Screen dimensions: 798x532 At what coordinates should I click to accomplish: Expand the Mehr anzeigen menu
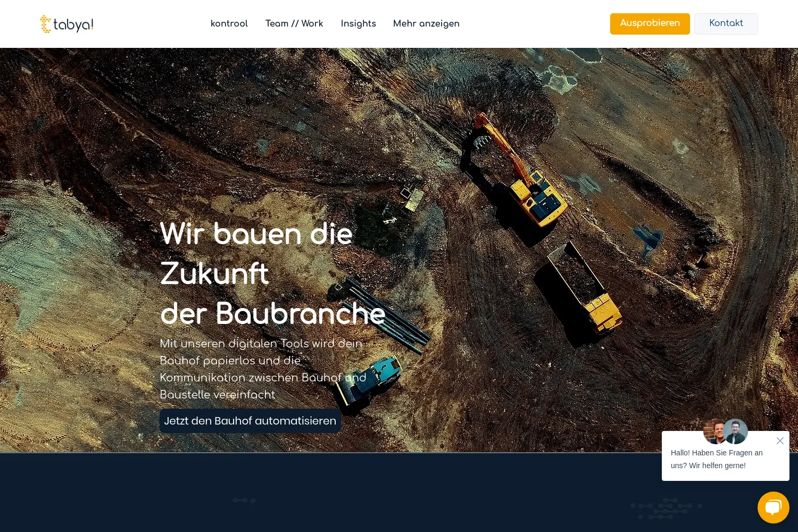(426, 23)
